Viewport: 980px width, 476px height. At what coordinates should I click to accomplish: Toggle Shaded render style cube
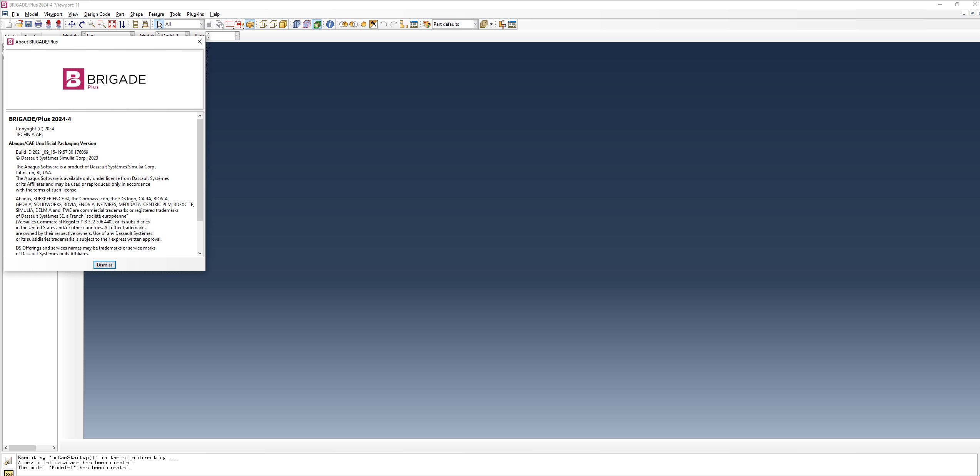pos(283,24)
